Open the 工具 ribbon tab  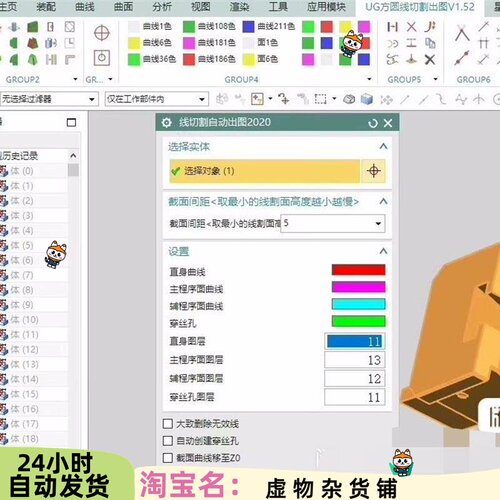pos(278,7)
